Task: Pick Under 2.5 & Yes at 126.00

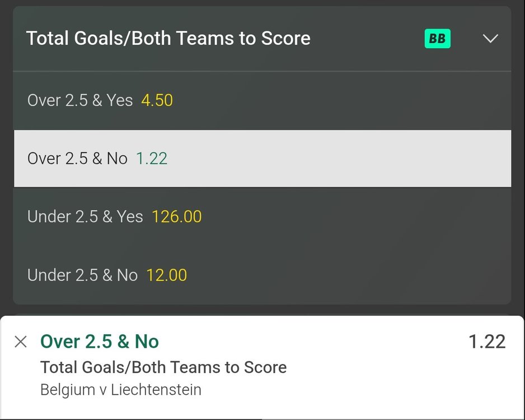Action: click(176, 216)
